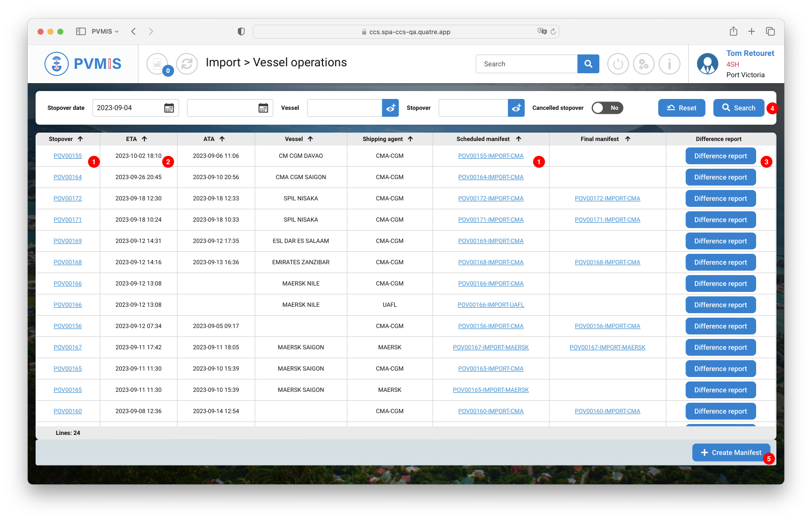This screenshot has height=521, width=812.
Task: Click the blue magnifier search icon button
Action: [x=588, y=64]
